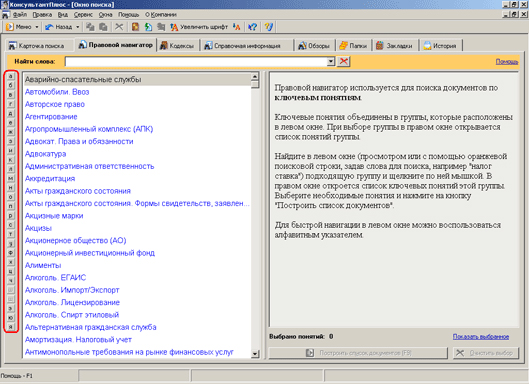Open the Правка menu
529x384 pixels.
[42, 15]
